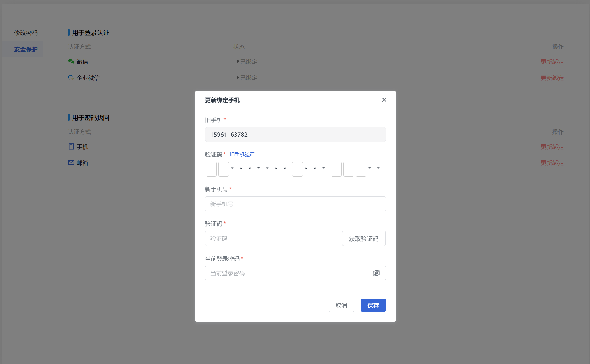Click the 邮箱 envelope icon

(71, 163)
